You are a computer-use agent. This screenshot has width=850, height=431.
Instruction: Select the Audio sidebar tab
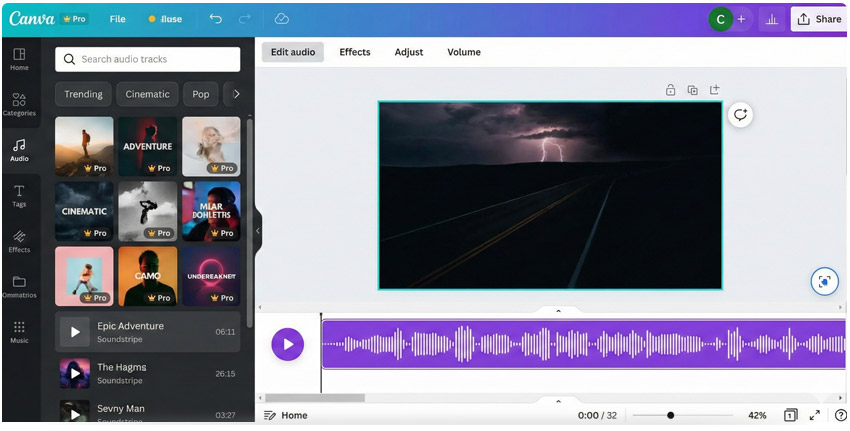pyautogui.click(x=19, y=150)
